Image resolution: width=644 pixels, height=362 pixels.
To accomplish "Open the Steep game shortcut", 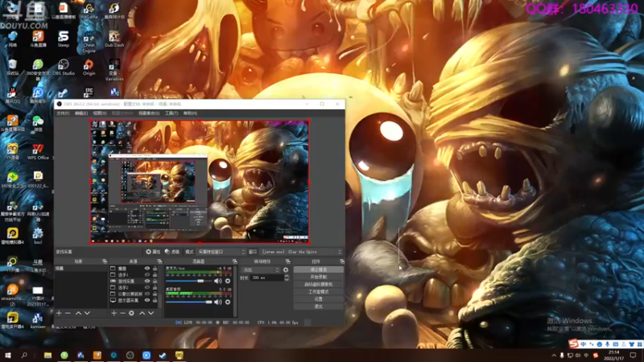I will tap(64, 39).
